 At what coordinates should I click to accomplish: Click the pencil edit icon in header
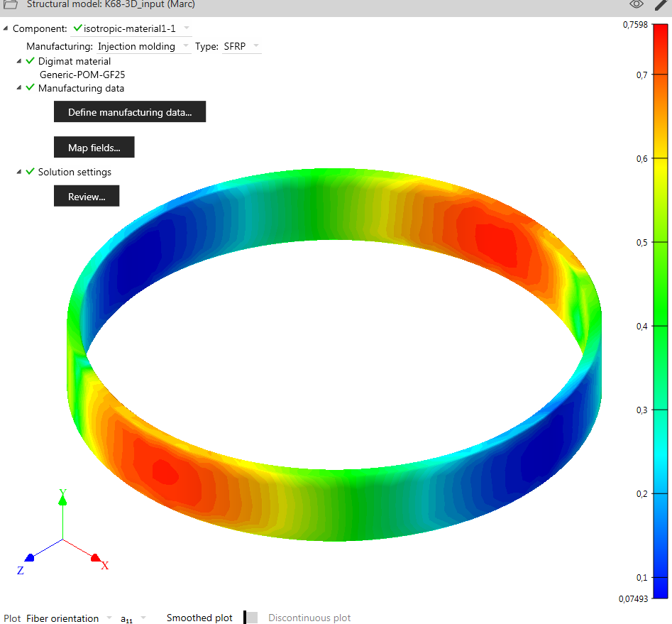click(x=662, y=4)
